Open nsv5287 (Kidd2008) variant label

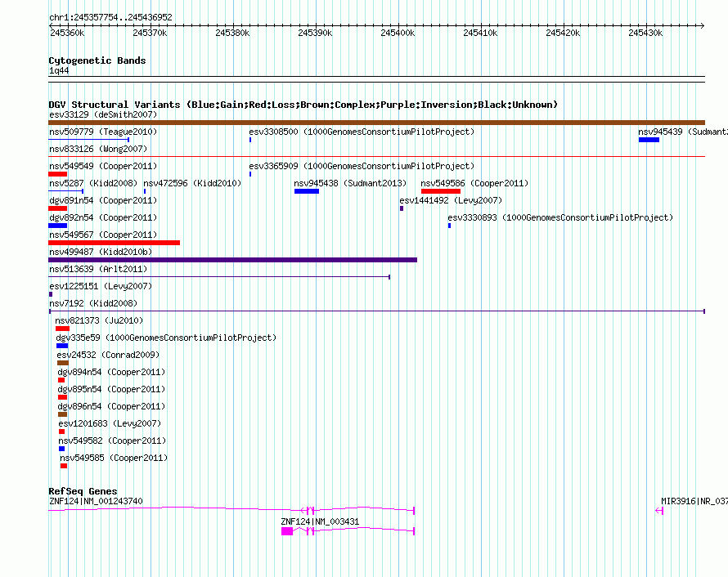click(93, 183)
